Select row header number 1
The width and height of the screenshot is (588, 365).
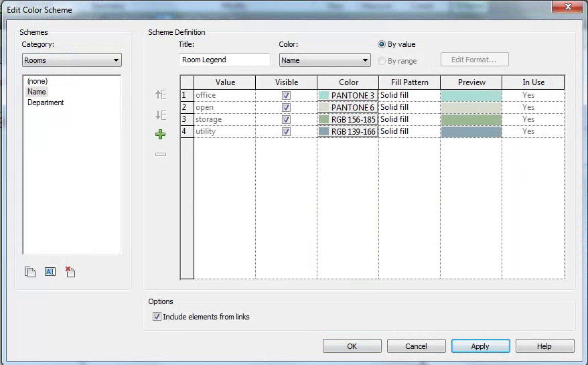(x=187, y=95)
